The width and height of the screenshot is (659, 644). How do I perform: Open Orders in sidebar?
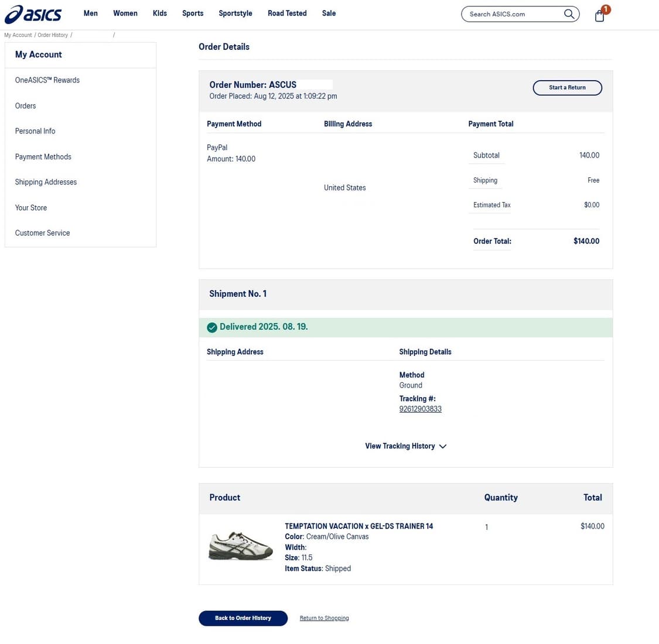pos(25,106)
